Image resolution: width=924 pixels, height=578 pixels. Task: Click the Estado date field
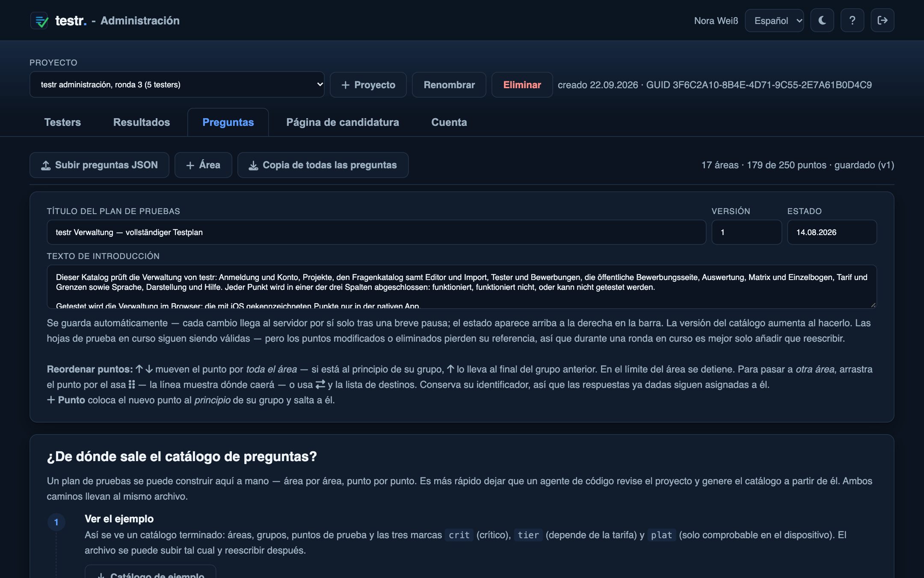click(x=832, y=232)
